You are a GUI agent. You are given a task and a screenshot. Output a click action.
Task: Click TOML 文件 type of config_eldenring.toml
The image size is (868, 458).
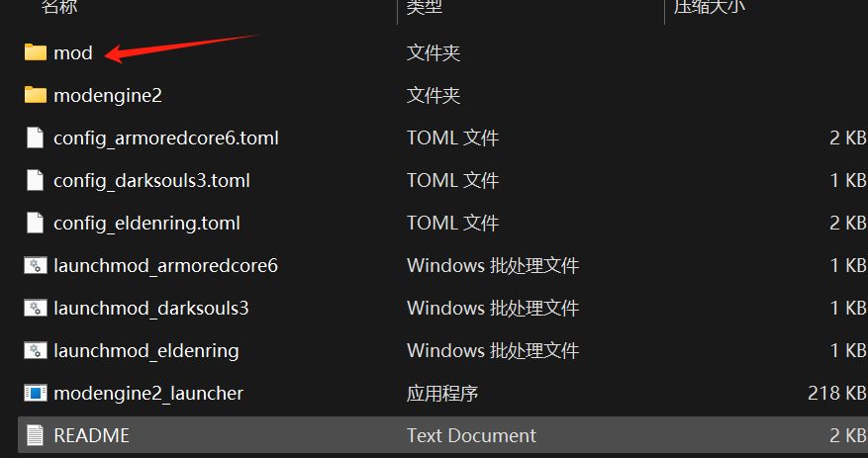(453, 223)
